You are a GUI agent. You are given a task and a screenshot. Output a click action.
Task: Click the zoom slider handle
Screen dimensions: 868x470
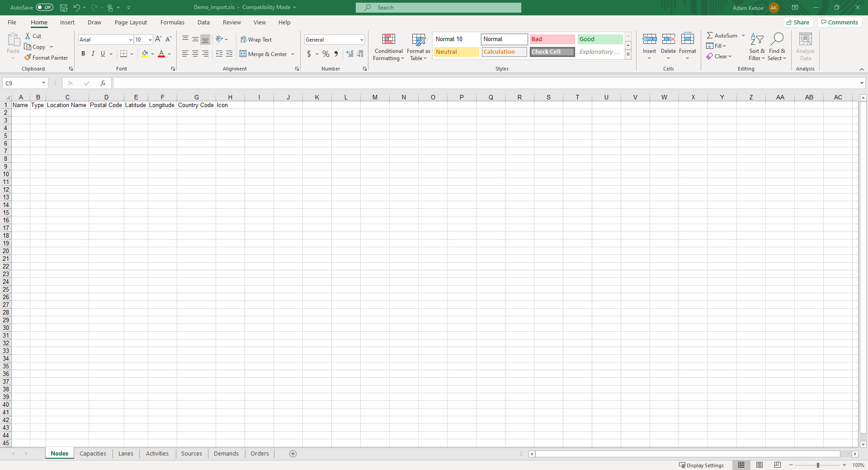tap(818, 465)
